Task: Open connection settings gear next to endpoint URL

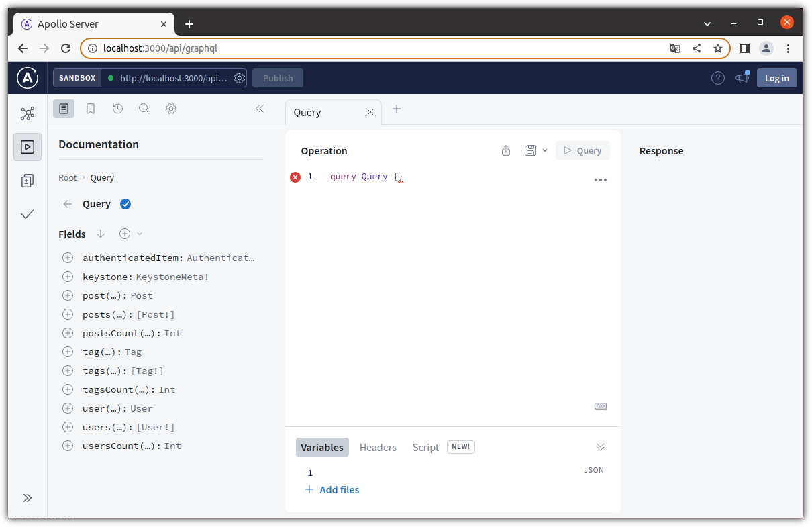Action: pyautogui.click(x=240, y=78)
